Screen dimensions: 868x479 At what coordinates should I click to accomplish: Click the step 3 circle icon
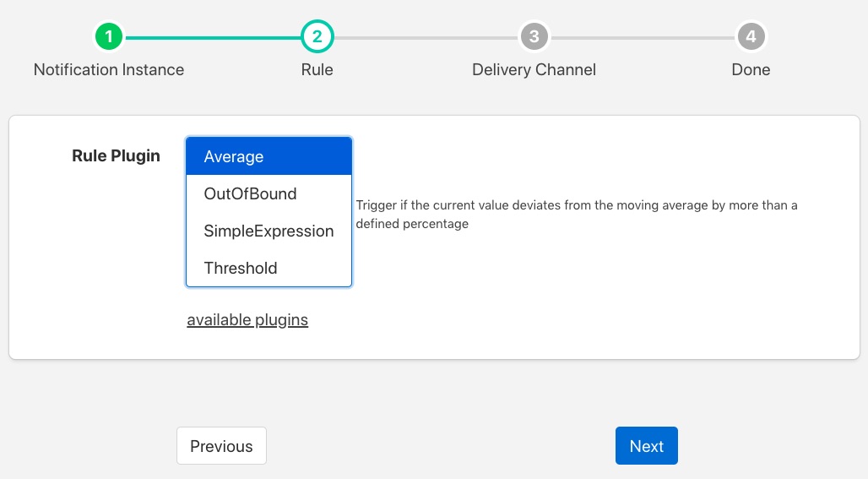534,37
